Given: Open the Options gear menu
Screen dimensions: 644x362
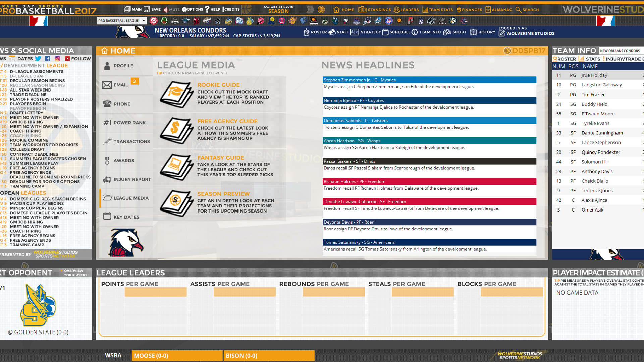Looking at the screenshot, I should pos(192,9).
